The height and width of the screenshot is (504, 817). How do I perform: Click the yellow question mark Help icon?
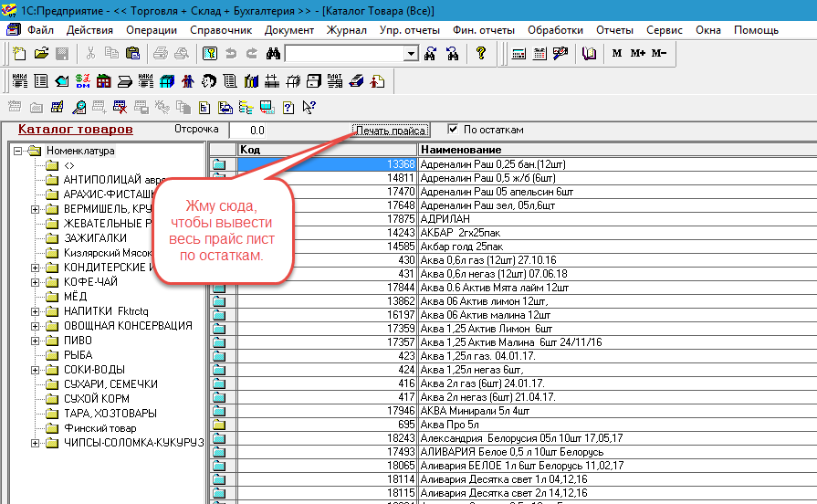481,53
